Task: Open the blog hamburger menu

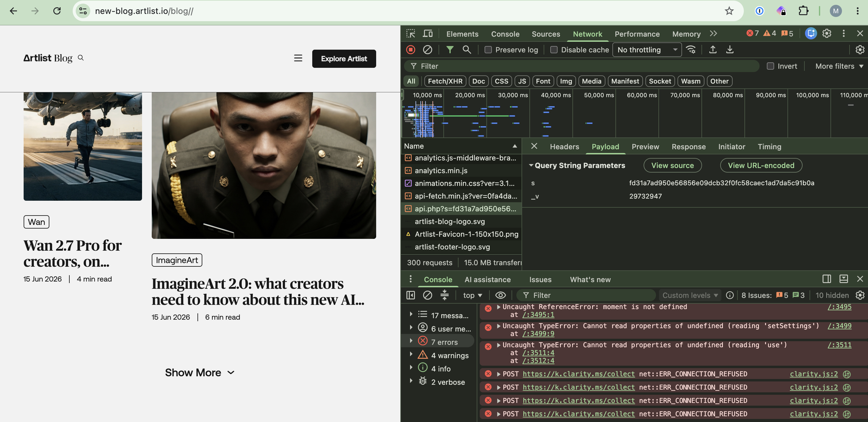Action: (298, 58)
